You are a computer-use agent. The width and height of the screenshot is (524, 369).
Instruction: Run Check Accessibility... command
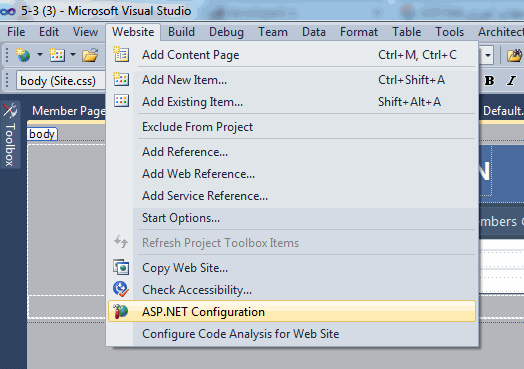[292, 290]
